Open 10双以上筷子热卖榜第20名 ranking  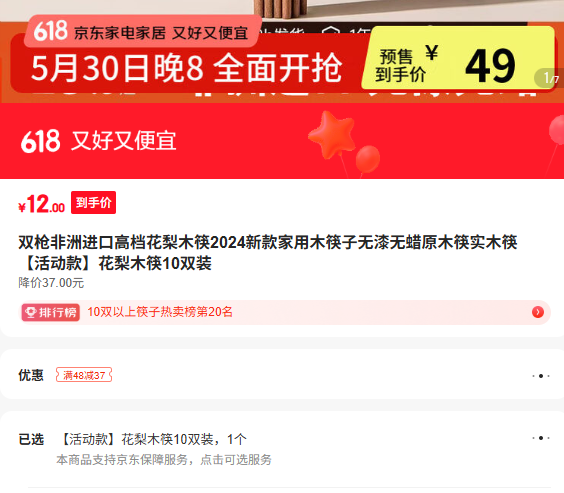point(160,312)
